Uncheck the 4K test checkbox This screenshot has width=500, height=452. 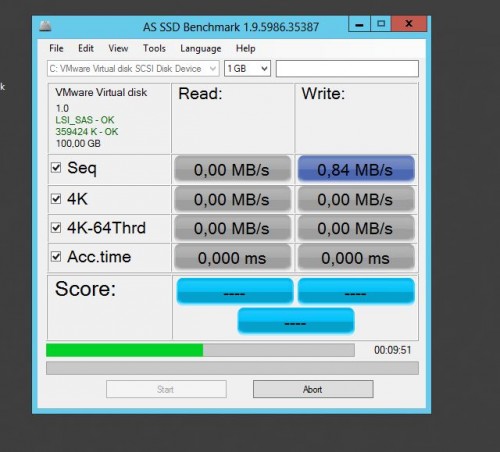click(56, 199)
